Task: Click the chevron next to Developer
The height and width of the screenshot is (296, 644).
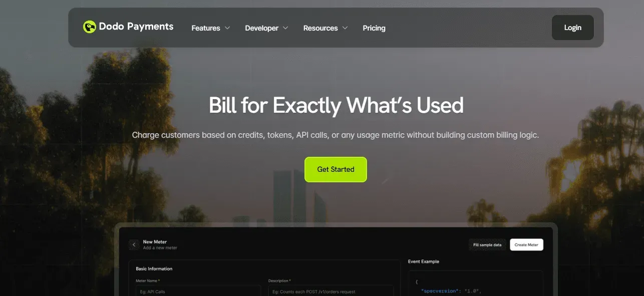Action: (285, 28)
